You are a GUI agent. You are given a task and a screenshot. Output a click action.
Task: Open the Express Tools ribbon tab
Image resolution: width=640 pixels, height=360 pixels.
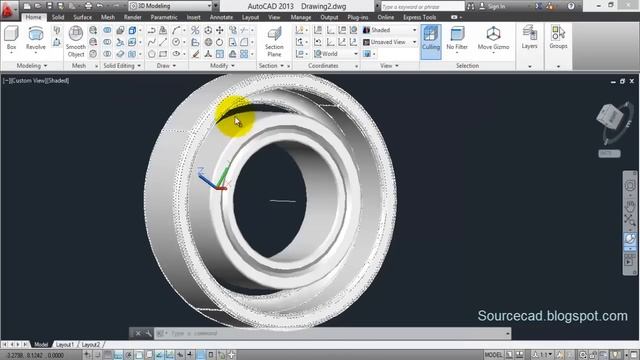[420, 18]
